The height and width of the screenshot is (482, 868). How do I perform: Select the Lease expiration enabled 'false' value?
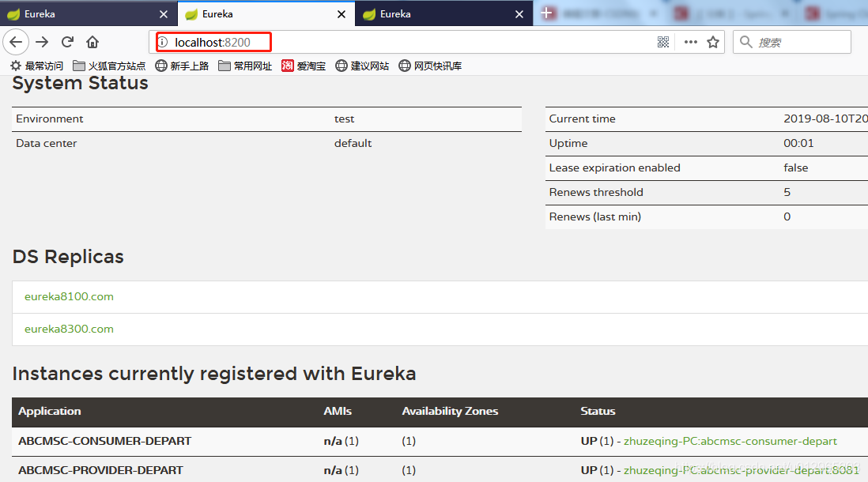[x=795, y=168]
